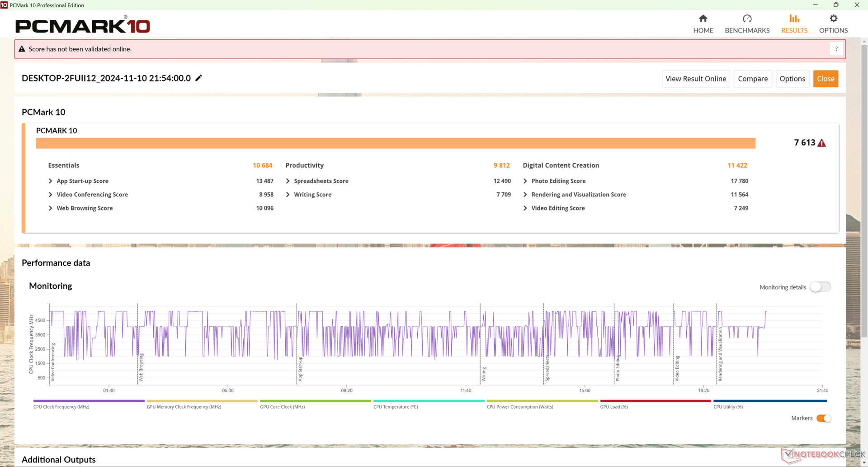This screenshot has height=467, width=868.
Task: Switch to BENCHMARKS tab label
Action: [x=747, y=30]
